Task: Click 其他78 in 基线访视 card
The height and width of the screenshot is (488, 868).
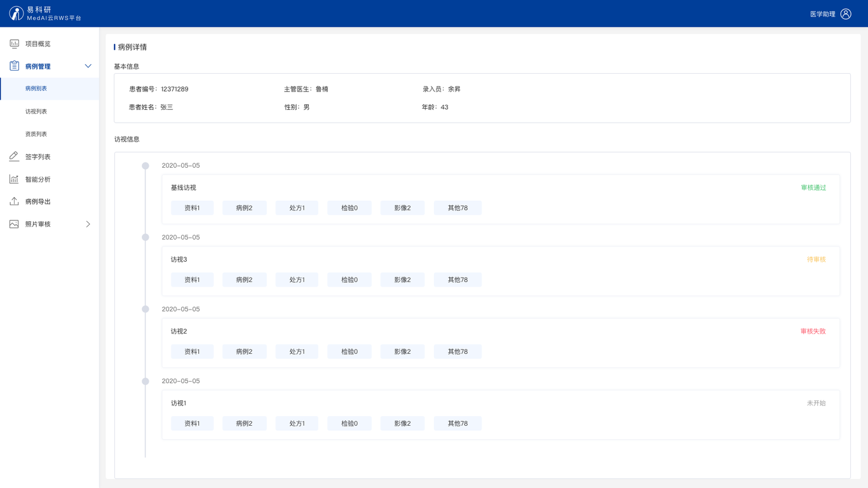Action: [458, 208]
